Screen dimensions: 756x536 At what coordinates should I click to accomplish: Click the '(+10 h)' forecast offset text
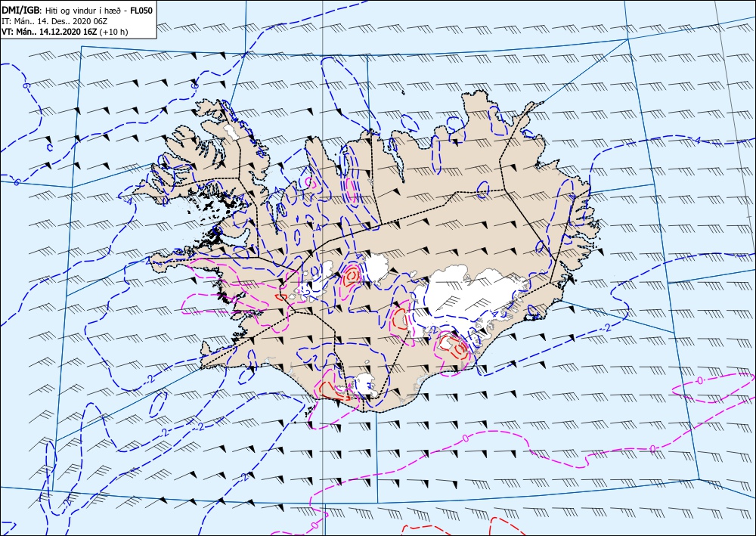pyautogui.click(x=114, y=32)
